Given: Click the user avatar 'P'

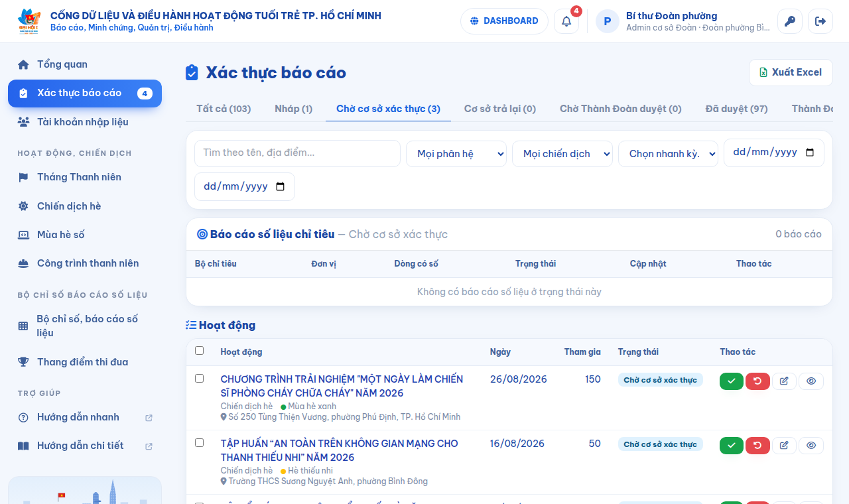Looking at the screenshot, I should tap(608, 21).
